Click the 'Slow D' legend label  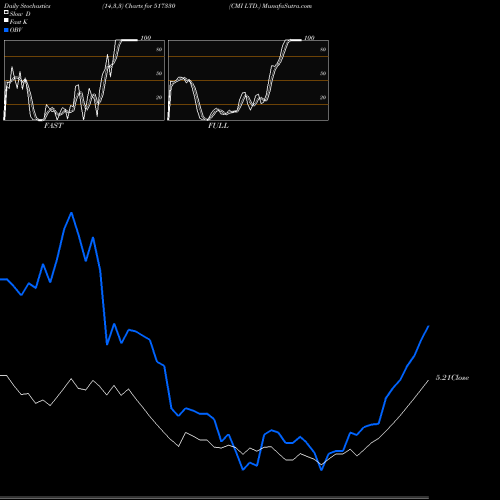(20, 14)
